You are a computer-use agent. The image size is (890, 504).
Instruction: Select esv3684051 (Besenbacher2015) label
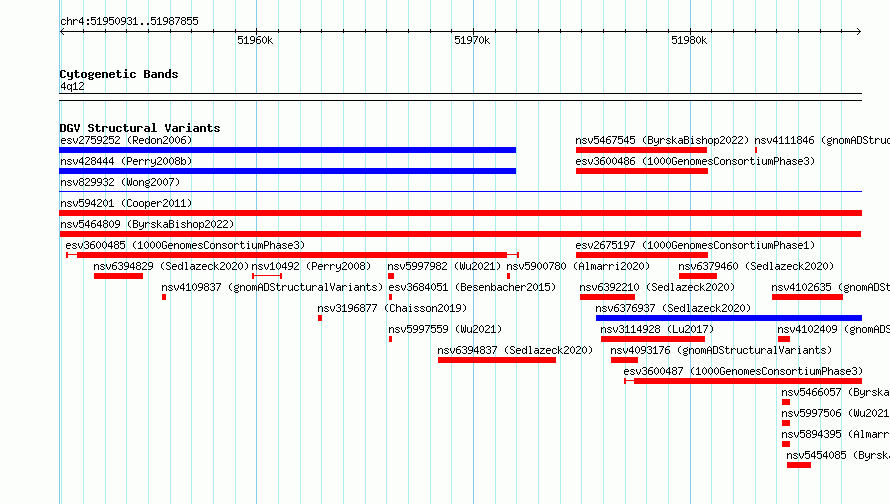[x=472, y=287]
